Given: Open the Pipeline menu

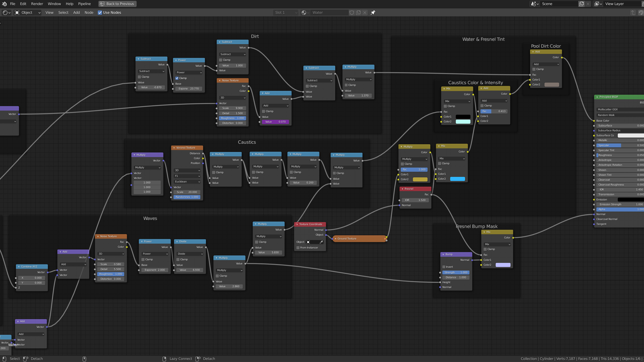Looking at the screenshot, I should coord(84,4).
